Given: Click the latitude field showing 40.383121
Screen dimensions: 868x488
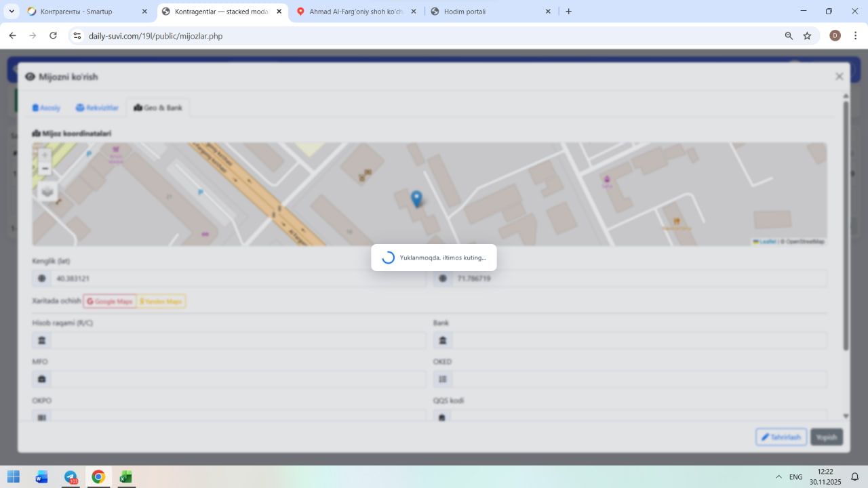Looking at the screenshot, I should coord(239,279).
